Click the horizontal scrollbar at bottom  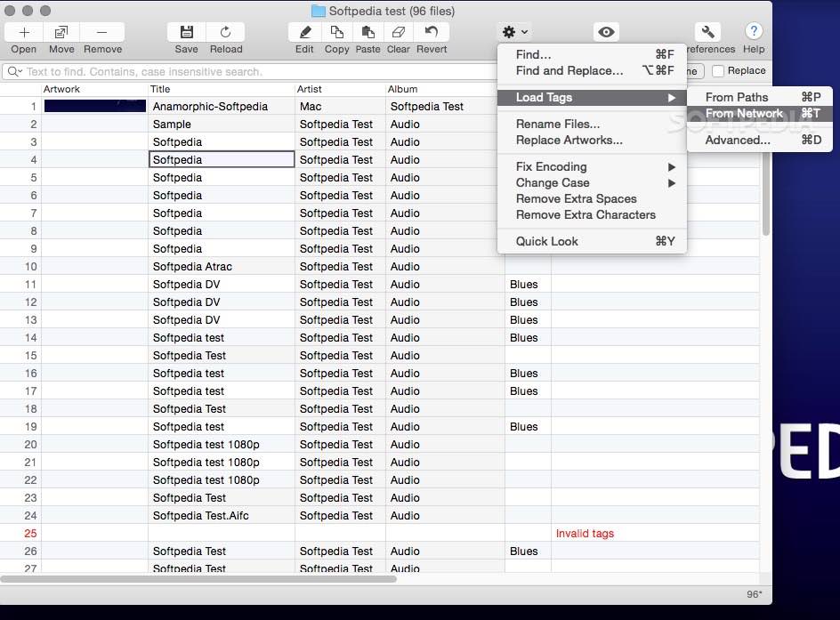point(198,579)
